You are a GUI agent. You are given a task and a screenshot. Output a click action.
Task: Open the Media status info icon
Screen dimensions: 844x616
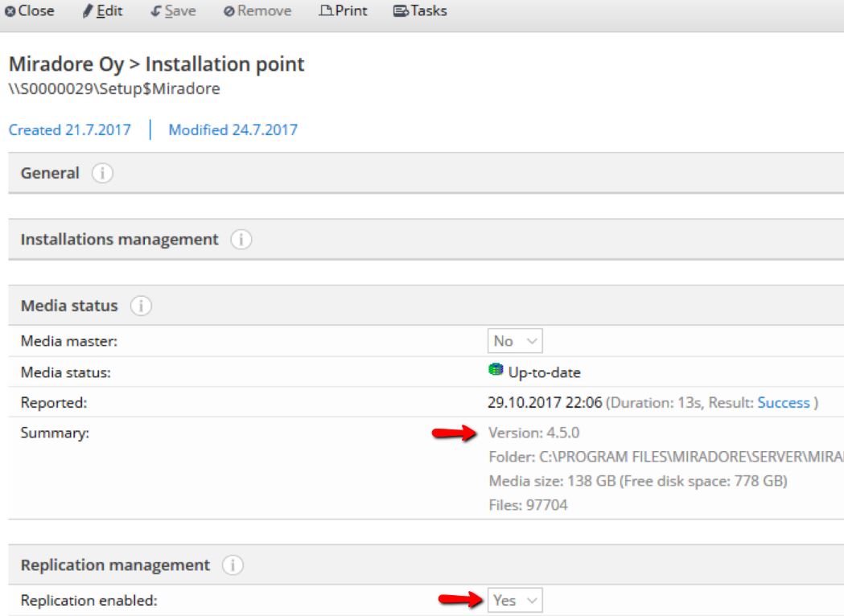[x=141, y=306]
